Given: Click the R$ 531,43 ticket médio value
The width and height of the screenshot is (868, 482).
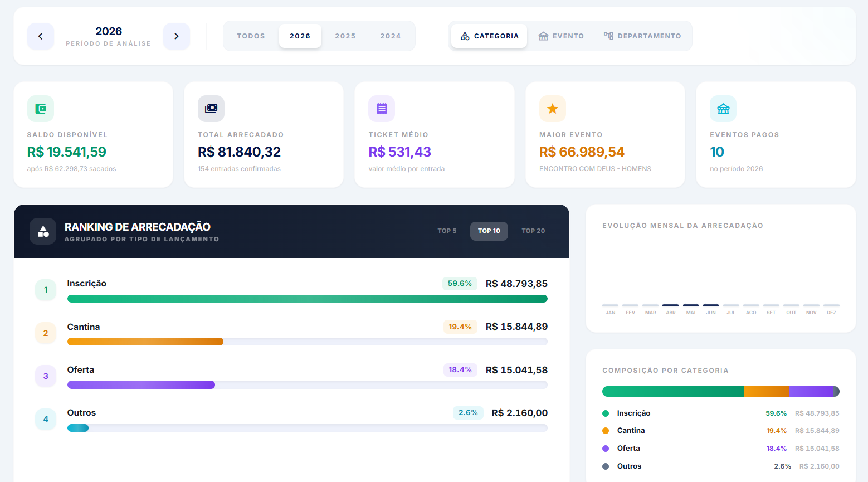Looking at the screenshot, I should (x=400, y=152).
